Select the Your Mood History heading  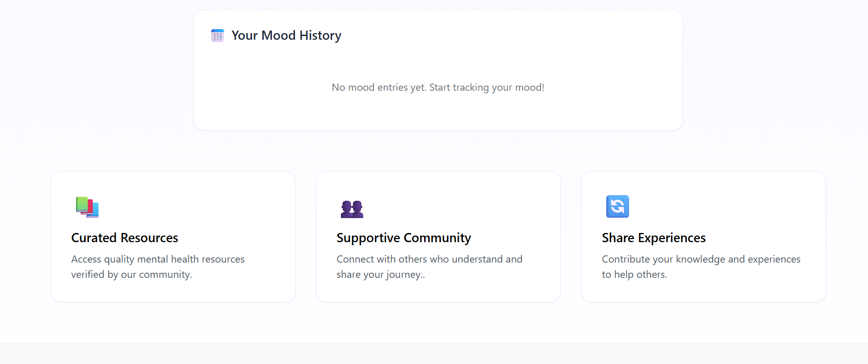coord(286,36)
